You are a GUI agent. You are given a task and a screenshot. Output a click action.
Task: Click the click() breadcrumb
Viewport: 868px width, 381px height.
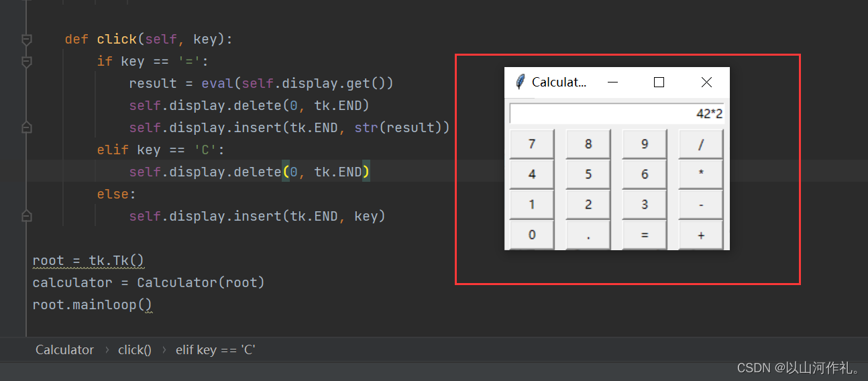tap(135, 349)
